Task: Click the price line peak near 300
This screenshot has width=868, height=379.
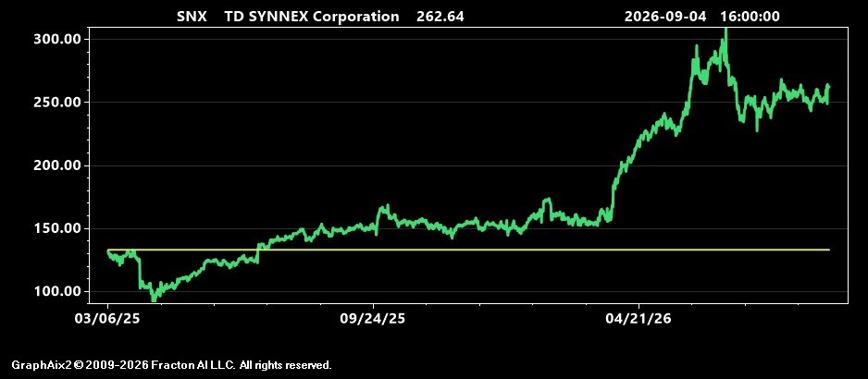Action: pyautogui.click(x=725, y=32)
